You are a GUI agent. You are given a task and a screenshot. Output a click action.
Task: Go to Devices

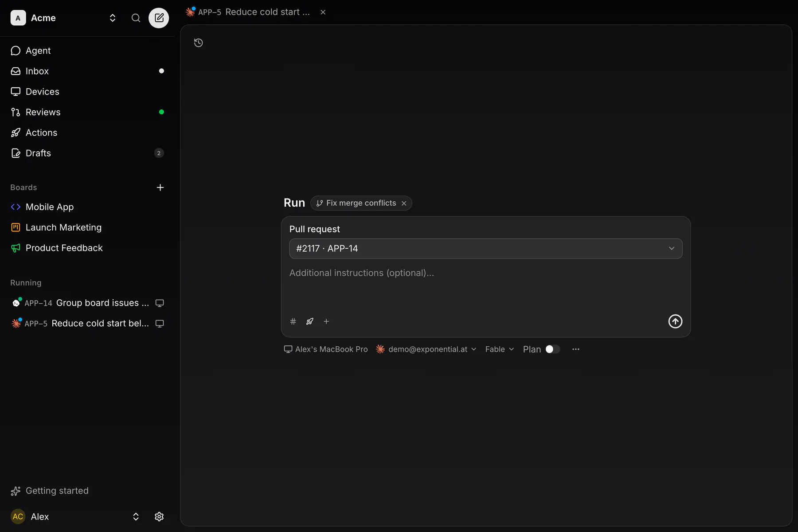[x=87, y=92]
